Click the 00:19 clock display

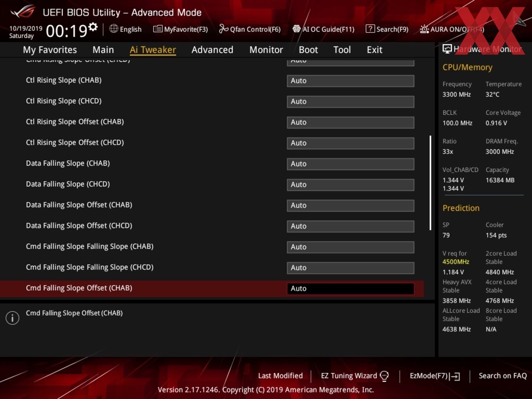pos(66,31)
